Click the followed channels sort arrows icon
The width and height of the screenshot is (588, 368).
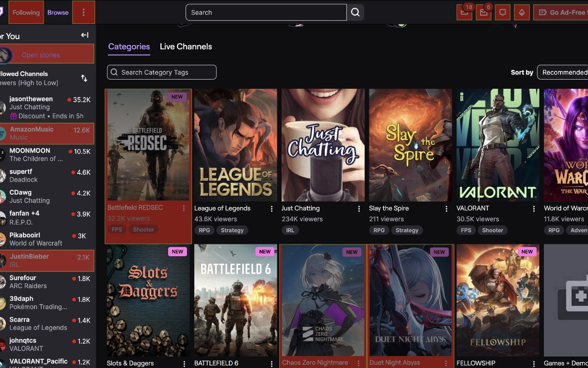[84, 78]
